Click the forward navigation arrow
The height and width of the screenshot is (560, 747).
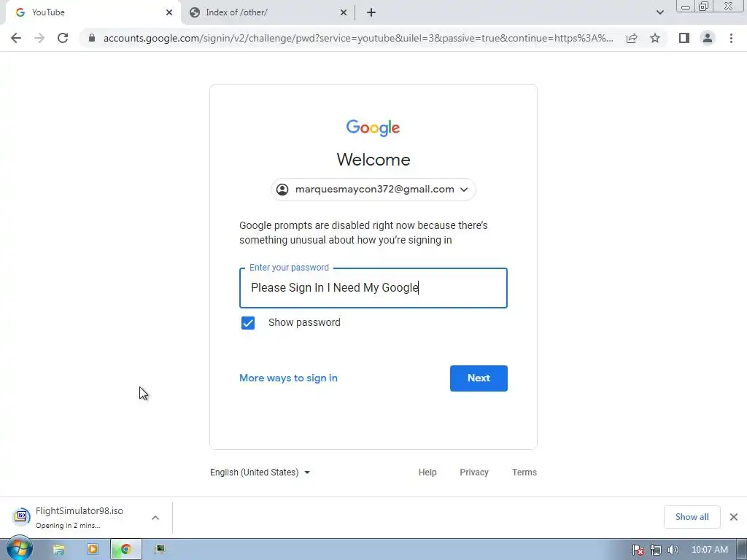click(x=39, y=38)
